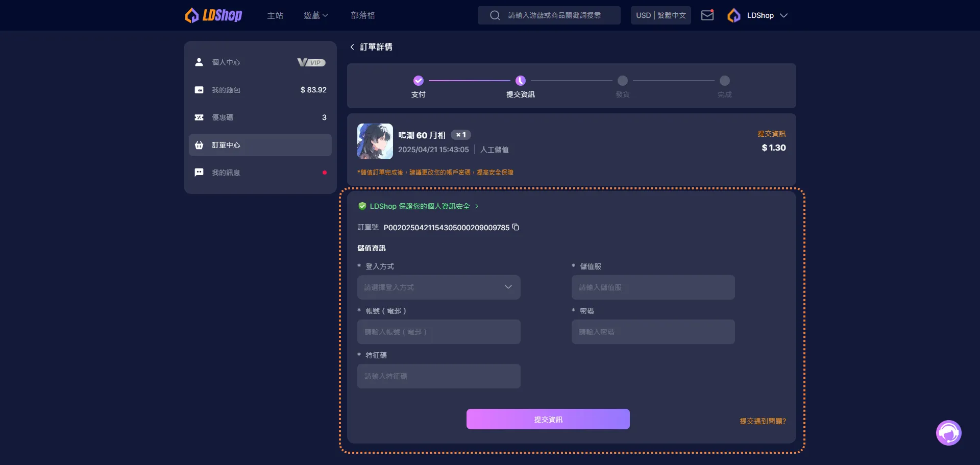Click the purple 提交資訊 submit button
The height and width of the screenshot is (465, 980).
pos(548,419)
